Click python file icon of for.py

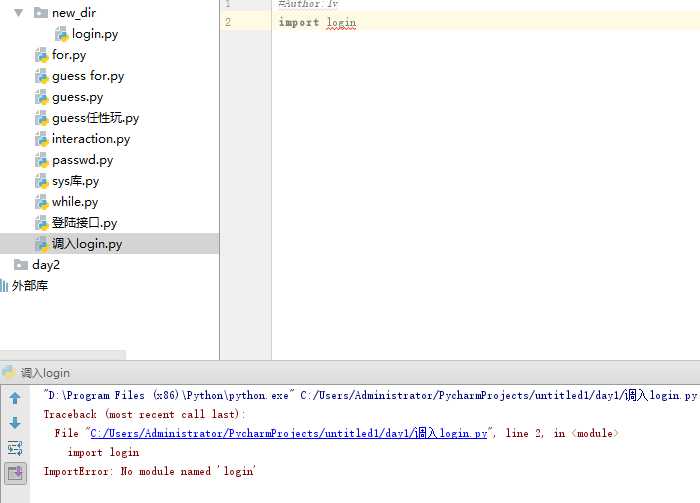[x=42, y=55]
